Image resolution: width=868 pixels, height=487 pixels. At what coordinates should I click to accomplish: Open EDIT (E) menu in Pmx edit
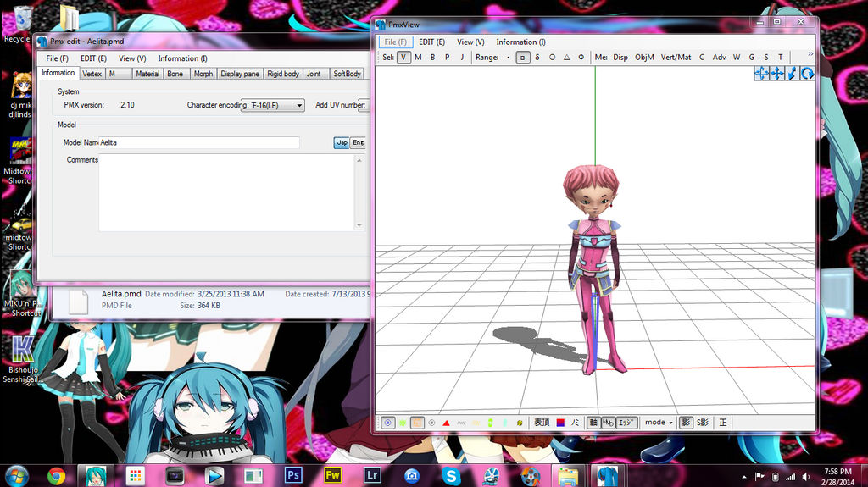tap(93, 58)
